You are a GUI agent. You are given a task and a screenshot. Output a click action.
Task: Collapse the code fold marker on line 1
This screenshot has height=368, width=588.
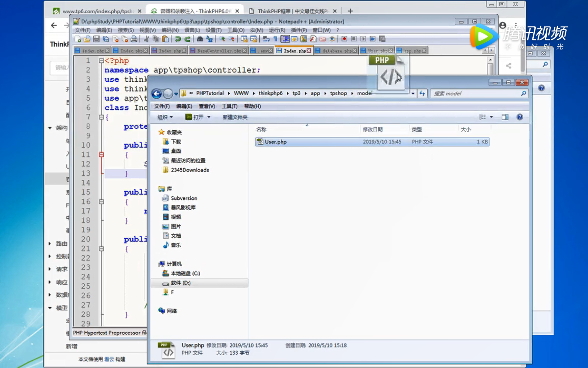pos(101,61)
